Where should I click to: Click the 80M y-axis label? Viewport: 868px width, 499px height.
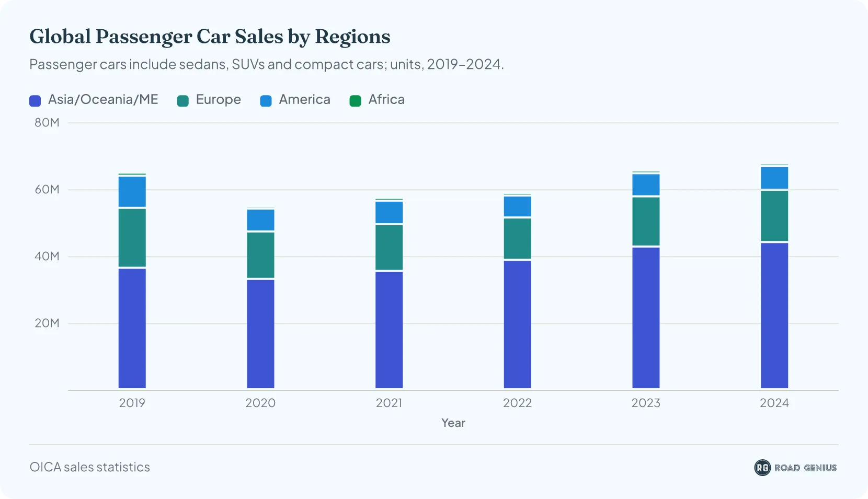pos(47,123)
